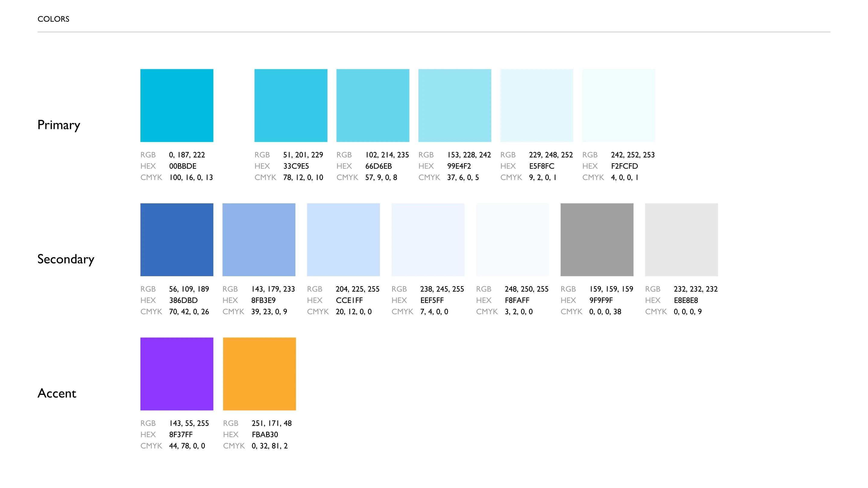The width and height of the screenshot is (868, 488).
Task: Click hex value 33C9E5
Action: click(296, 166)
